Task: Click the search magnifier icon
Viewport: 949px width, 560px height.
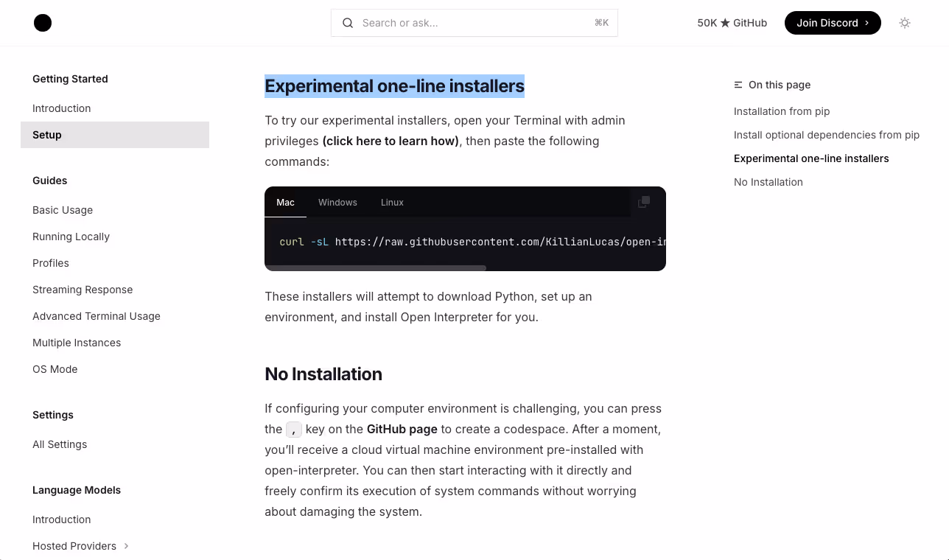Action: coord(348,23)
